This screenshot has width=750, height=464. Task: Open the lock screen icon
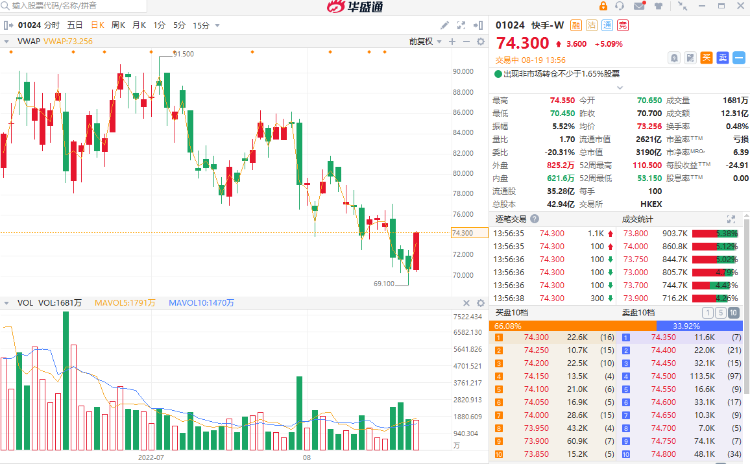[604, 6]
